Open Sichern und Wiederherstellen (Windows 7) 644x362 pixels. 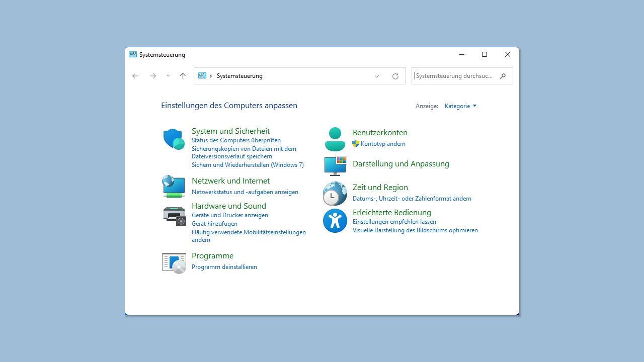tap(248, 165)
